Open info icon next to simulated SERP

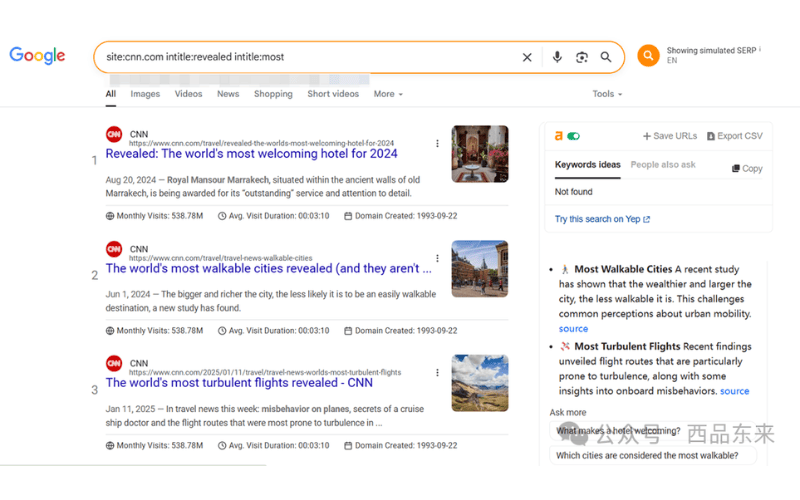coord(760,49)
